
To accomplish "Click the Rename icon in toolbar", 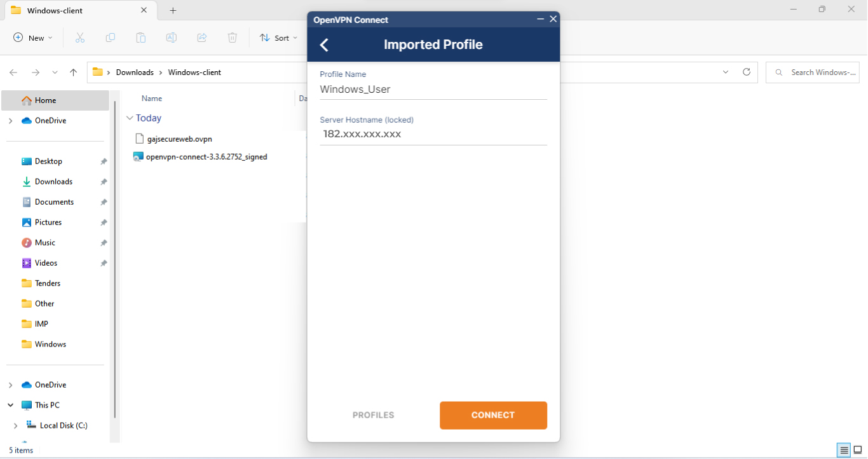I will pos(171,38).
